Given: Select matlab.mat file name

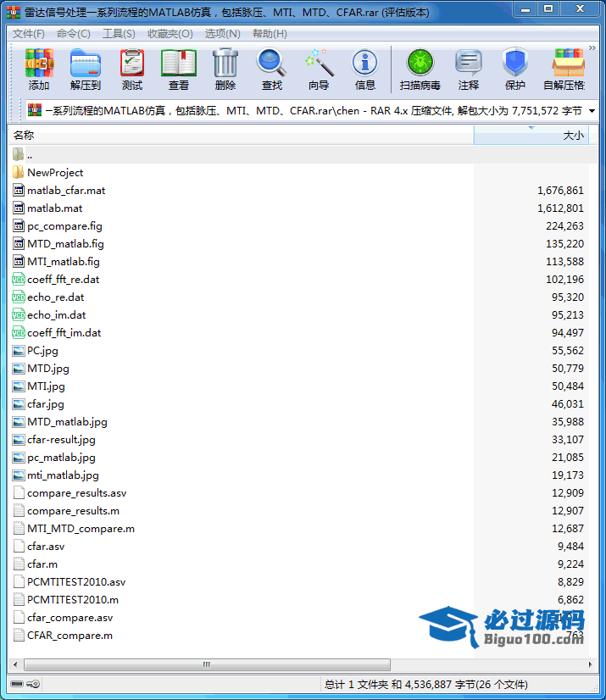Looking at the screenshot, I should [54, 208].
